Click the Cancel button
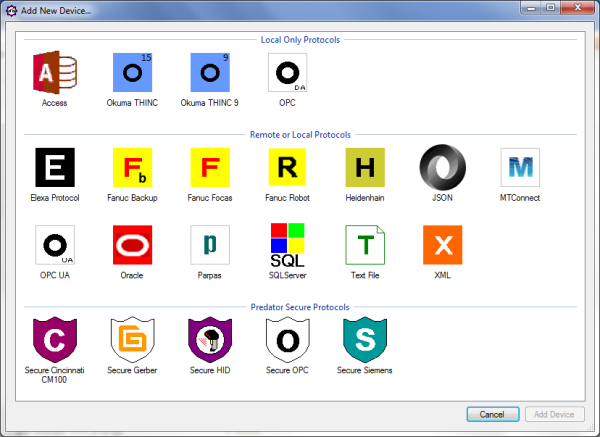Viewport: 600px width, 437px height. coord(491,414)
